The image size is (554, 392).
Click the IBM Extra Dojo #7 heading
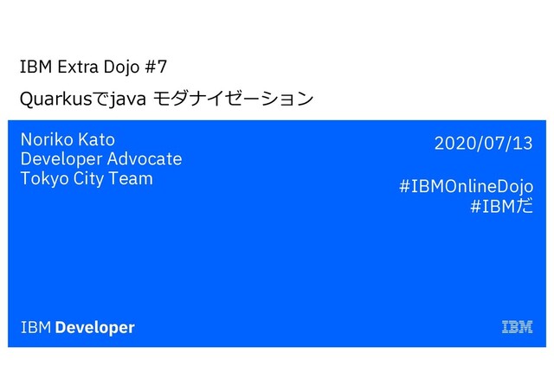click(93, 67)
